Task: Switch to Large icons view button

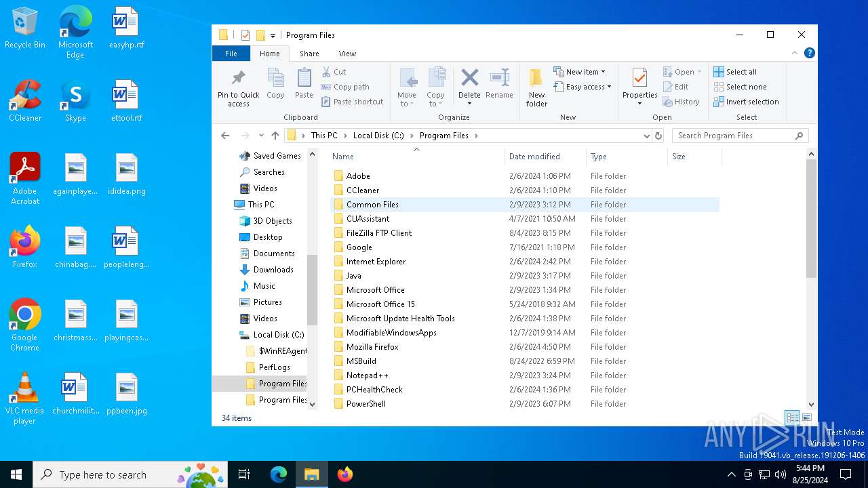Action: 806,418
